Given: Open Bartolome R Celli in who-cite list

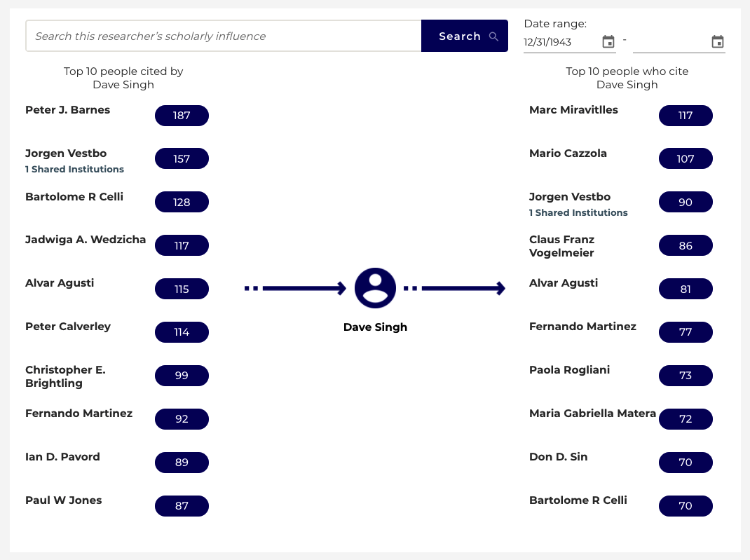Looking at the screenshot, I should pyautogui.click(x=578, y=500).
